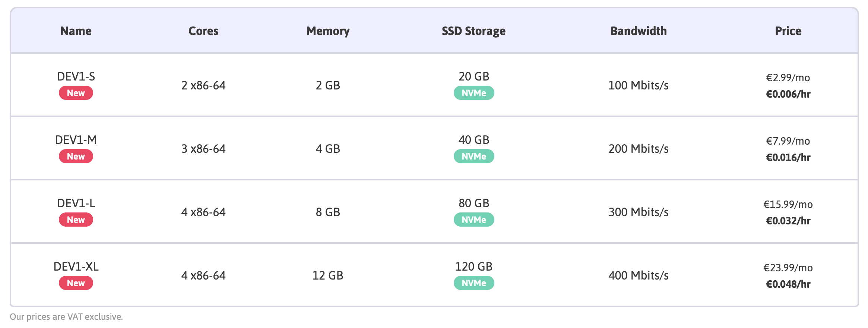Select the DEV1-XL instance name
This screenshot has width=868, height=328.
76,266
